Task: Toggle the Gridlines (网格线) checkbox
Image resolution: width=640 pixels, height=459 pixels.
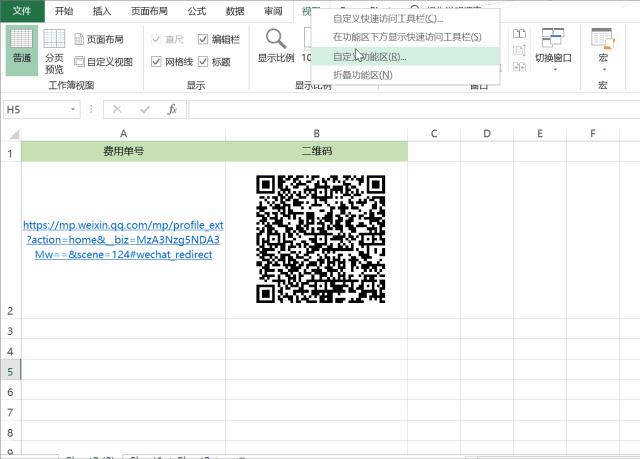Action: [156, 62]
